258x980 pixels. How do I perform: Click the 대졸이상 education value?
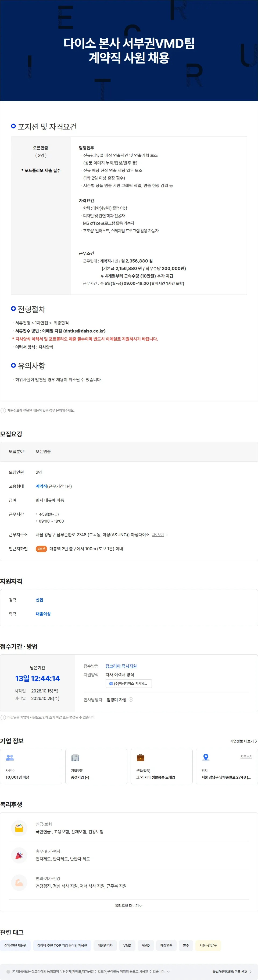(x=43, y=614)
